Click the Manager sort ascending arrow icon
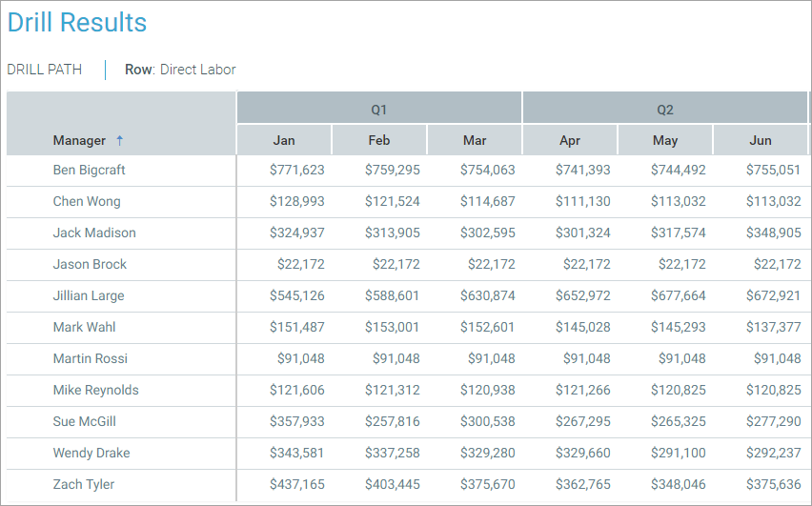The width and height of the screenshot is (812, 506). click(119, 140)
